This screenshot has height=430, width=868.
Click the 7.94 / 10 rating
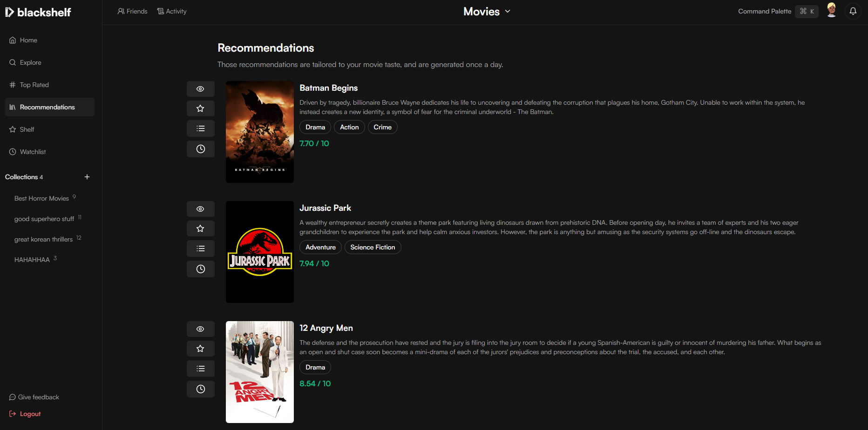pos(314,263)
